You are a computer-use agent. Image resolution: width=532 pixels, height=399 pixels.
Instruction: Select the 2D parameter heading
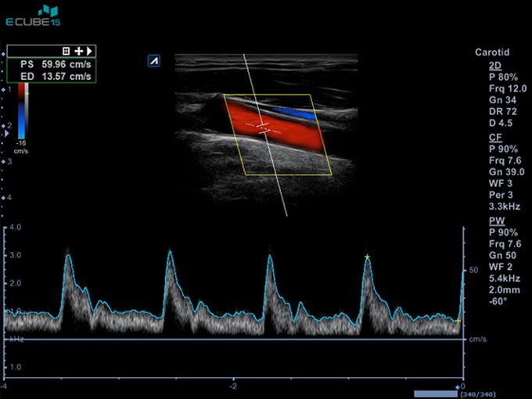494,66
